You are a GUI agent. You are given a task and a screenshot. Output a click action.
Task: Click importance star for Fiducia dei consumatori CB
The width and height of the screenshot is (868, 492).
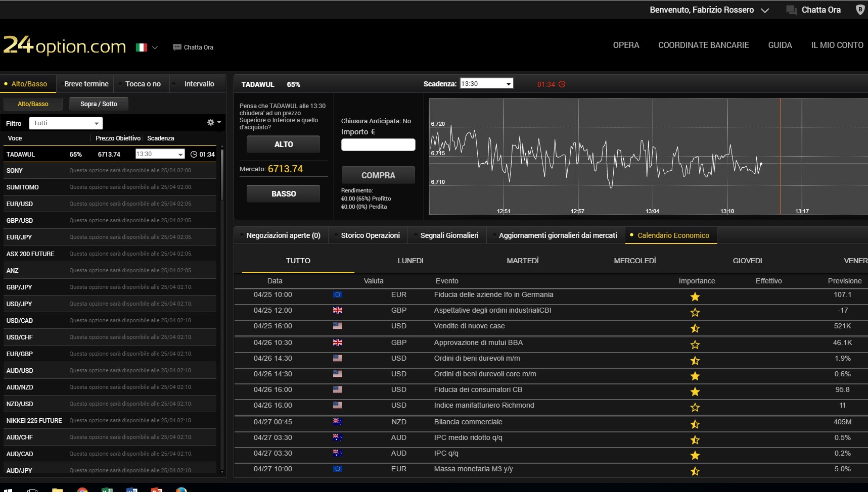(695, 391)
